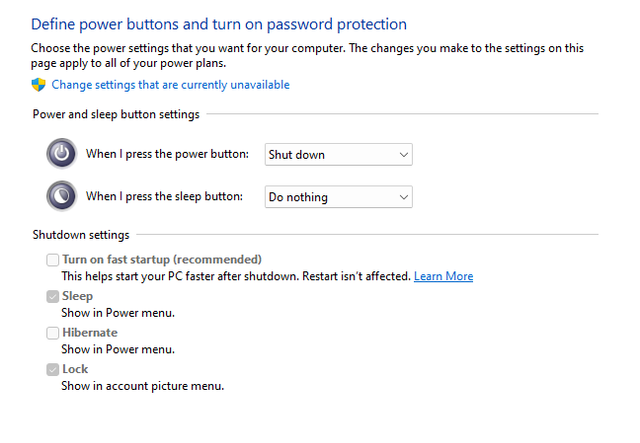Click the power button icon
Viewport: 640px width, 443px height.
(x=62, y=154)
